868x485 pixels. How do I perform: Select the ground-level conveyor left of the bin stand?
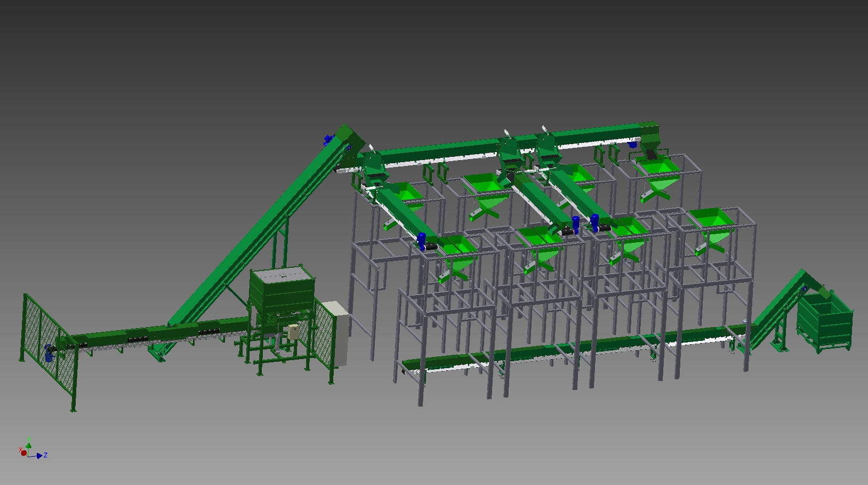(x=160, y=333)
